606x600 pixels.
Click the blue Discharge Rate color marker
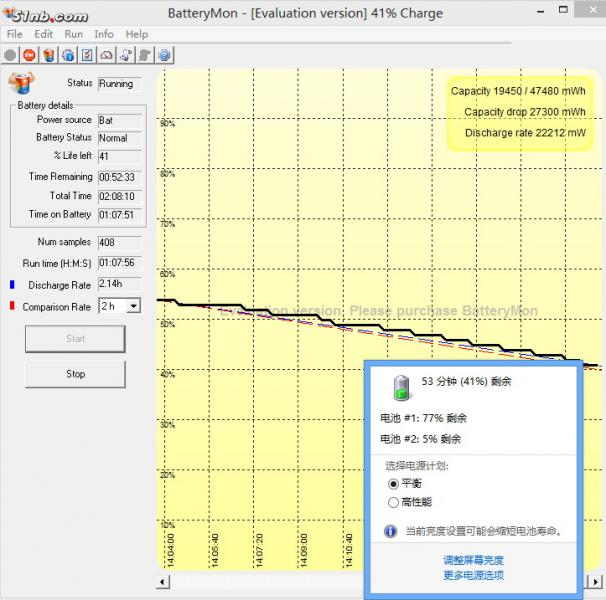[x=12, y=285]
